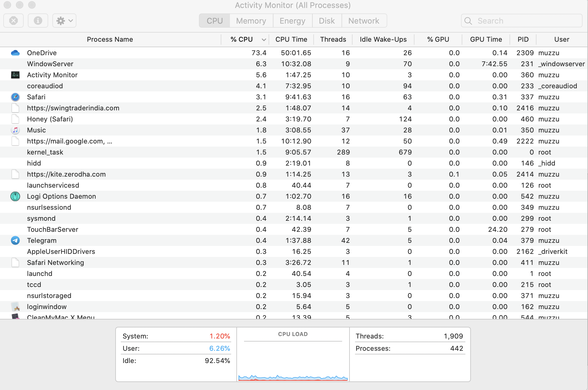Select the loginwindow process name
Screen dimensions: 588x390
click(x=47, y=307)
